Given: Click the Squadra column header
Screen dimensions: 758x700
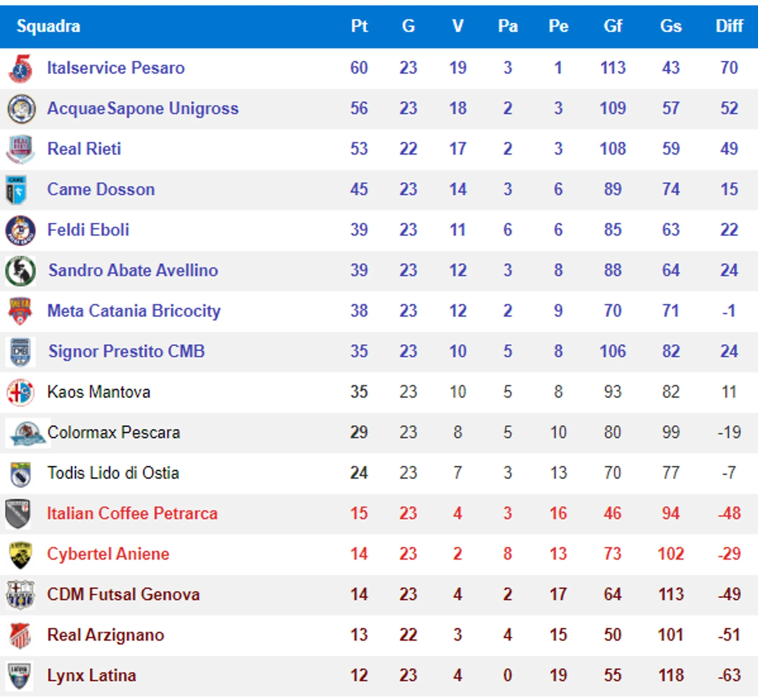Looking at the screenshot, I should click(48, 26).
